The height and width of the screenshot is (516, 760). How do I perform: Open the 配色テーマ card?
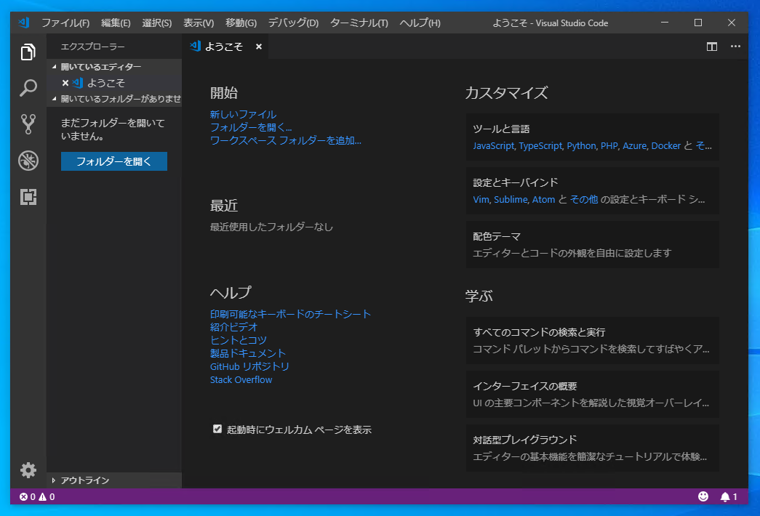[592, 245]
